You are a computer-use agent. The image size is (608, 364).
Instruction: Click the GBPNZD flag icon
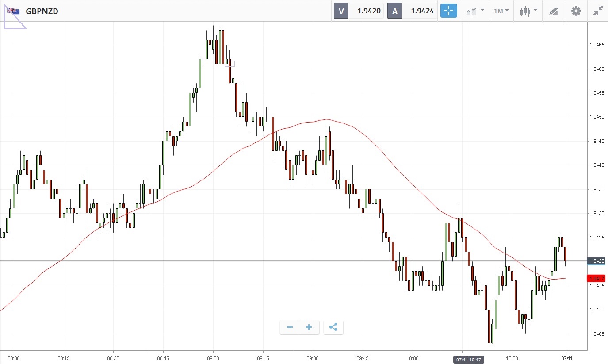[x=14, y=11]
